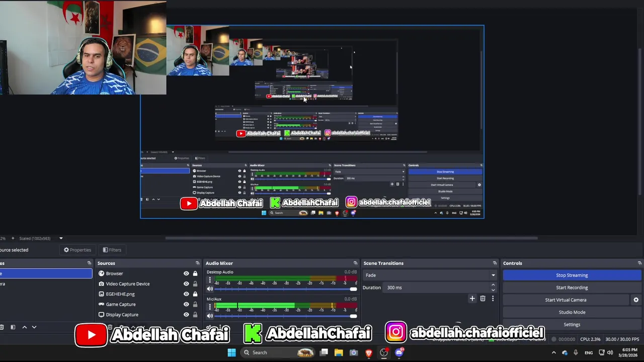Open Brave browser from taskbar

[x=369, y=352]
